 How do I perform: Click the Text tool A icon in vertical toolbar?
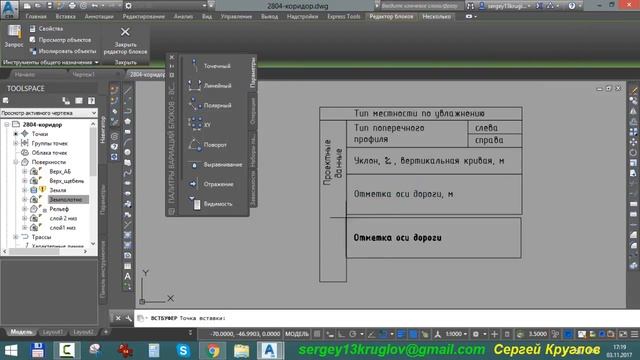click(127, 276)
